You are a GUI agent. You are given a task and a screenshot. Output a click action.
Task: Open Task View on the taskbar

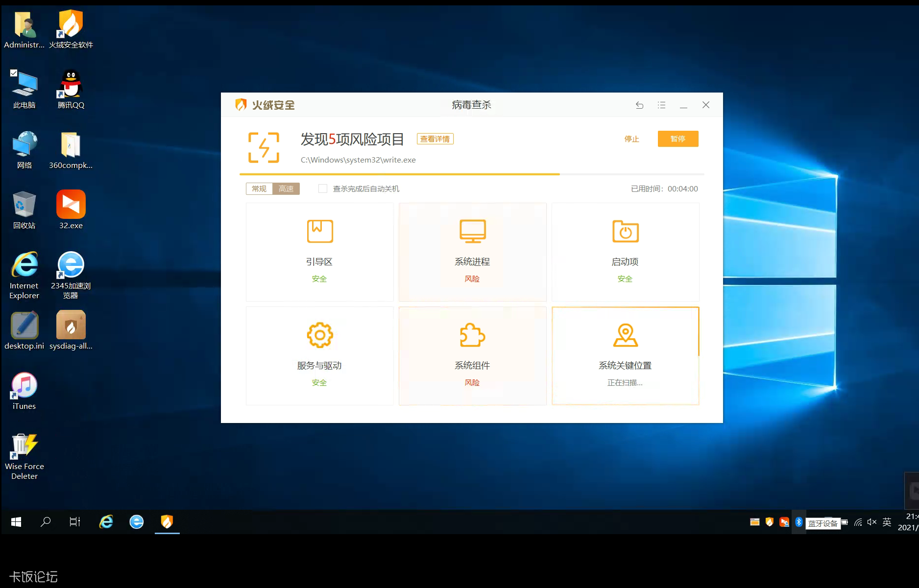[x=75, y=522]
